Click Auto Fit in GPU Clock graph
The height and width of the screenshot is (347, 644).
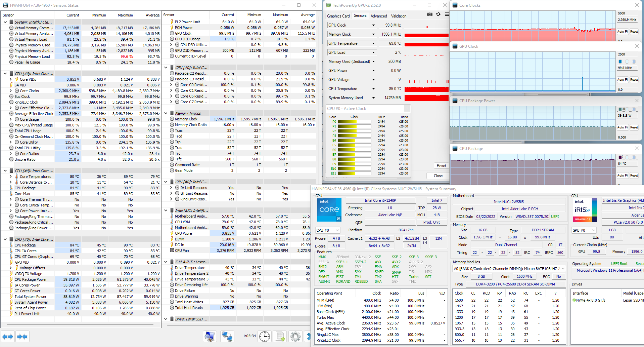[622, 80]
